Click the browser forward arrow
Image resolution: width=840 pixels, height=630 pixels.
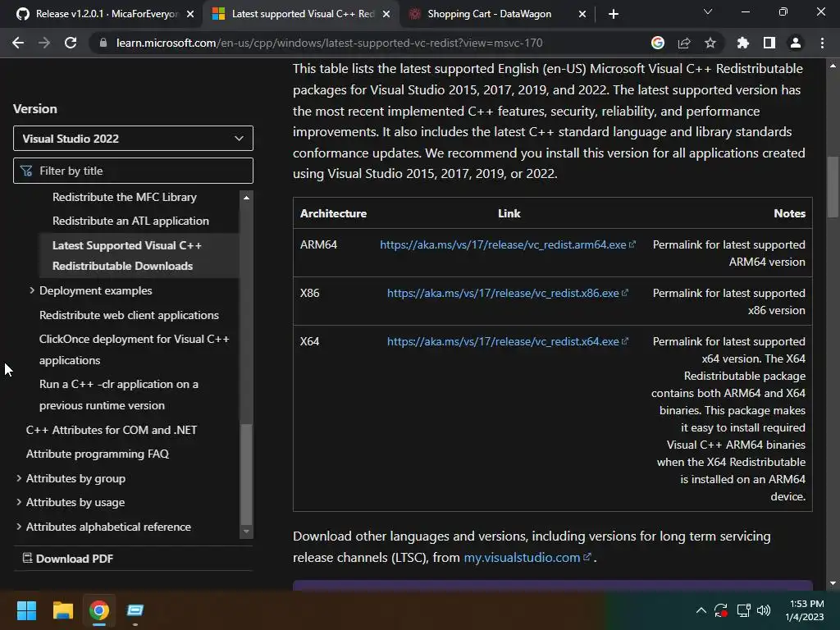[x=44, y=43]
